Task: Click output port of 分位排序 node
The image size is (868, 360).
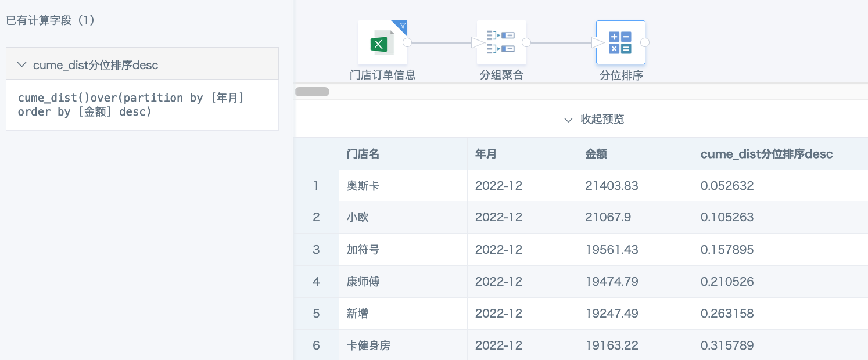Action: pos(645,42)
